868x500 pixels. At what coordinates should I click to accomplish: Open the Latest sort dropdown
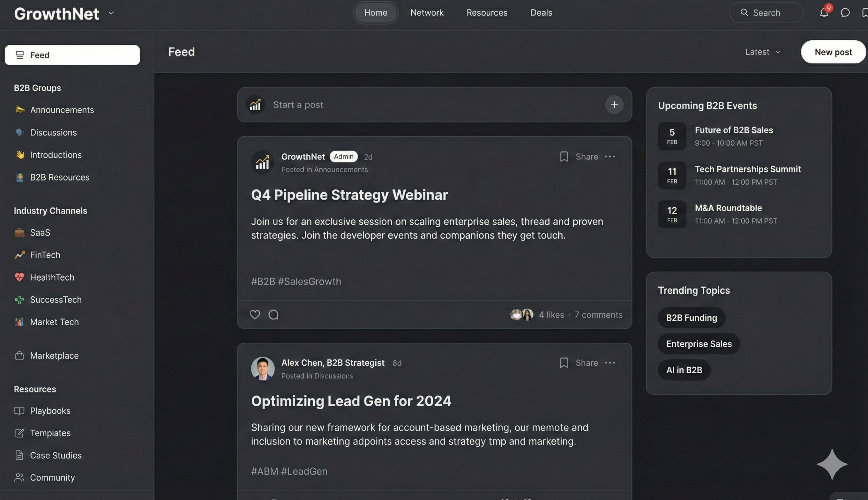[x=763, y=52]
